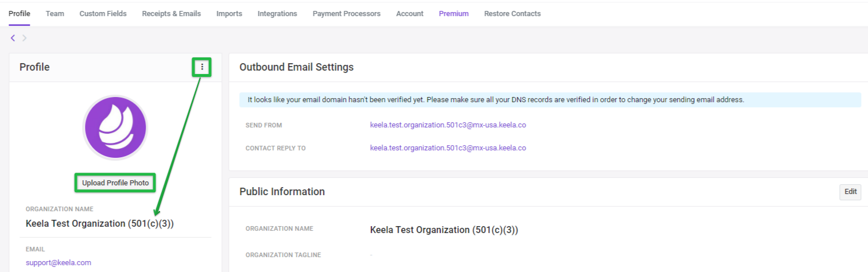Open the Profile panel three-dot menu
This screenshot has height=272, width=868.
202,67
